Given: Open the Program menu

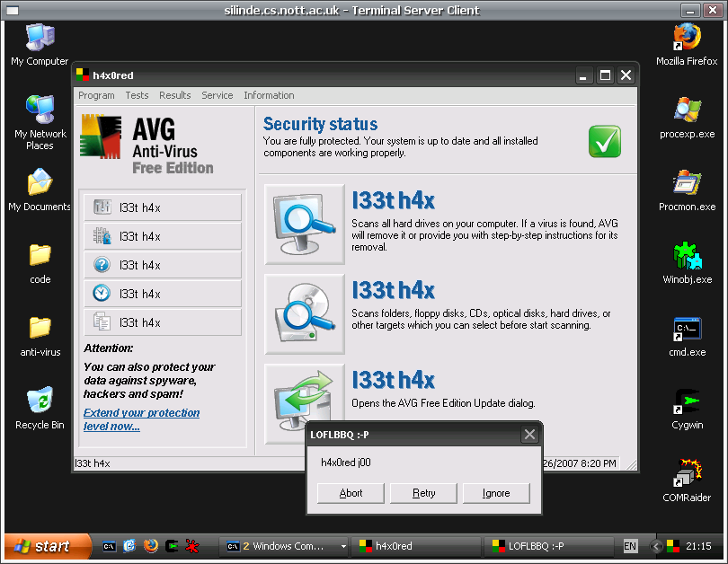Looking at the screenshot, I should coord(96,95).
